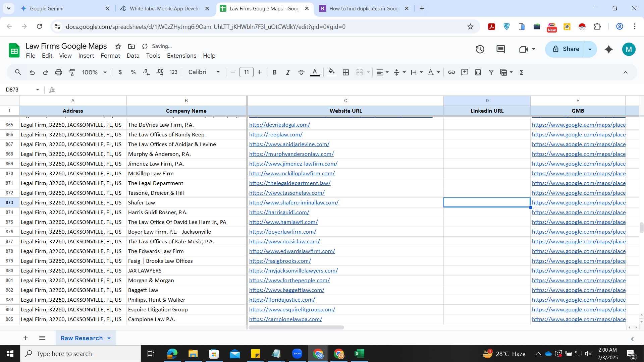
Task: Click the formula bar input
Action: [x=349, y=89]
